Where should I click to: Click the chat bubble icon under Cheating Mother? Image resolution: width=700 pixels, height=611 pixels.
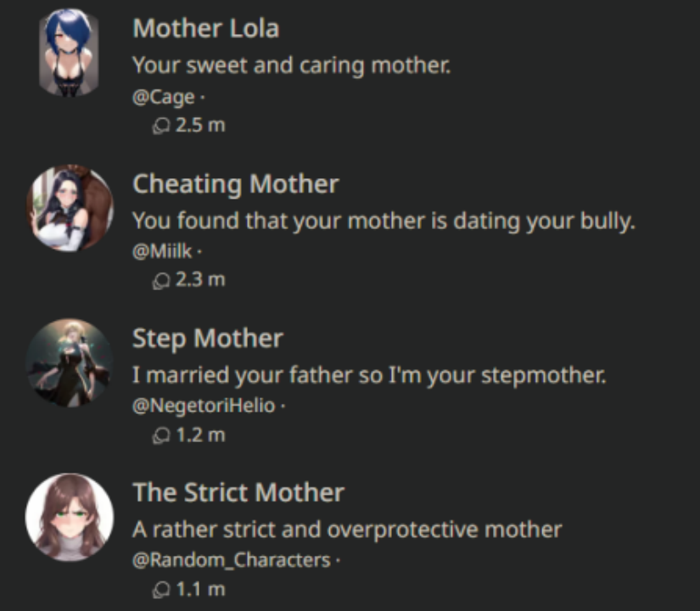point(162,278)
